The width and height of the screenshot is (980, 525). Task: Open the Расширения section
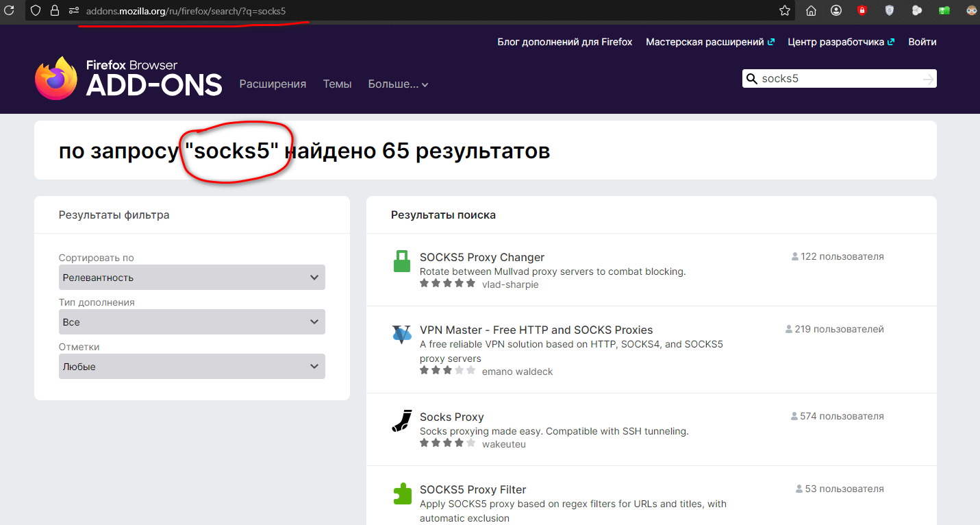coord(273,84)
